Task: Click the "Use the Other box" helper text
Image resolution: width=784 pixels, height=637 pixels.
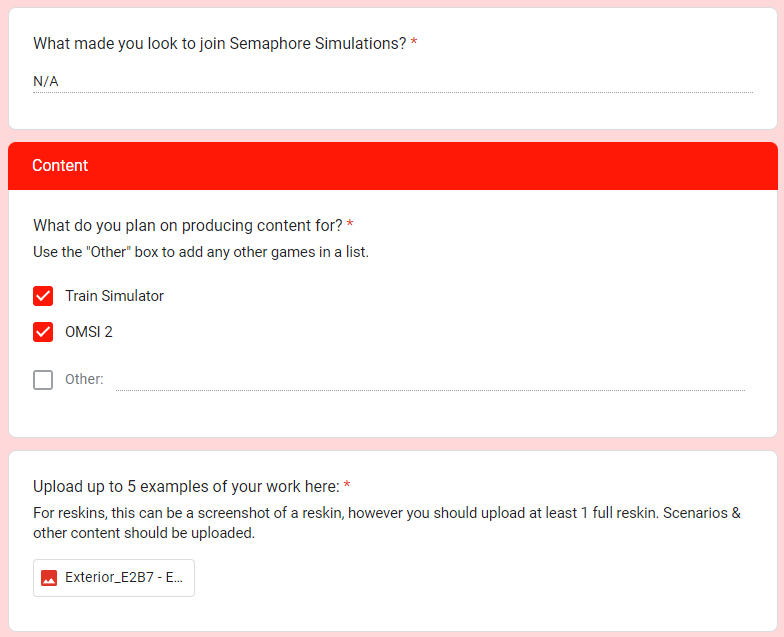Action: coord(201,252)
